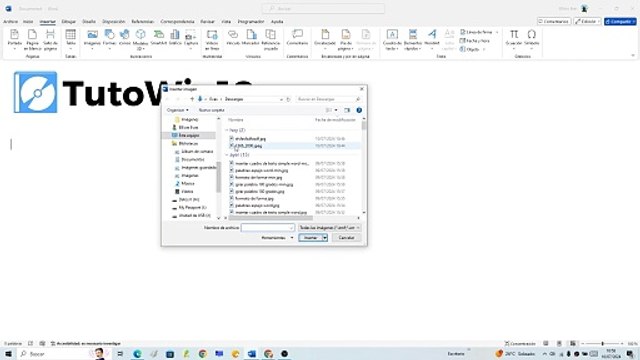
Task: Open the view options dropdown in the dialog
Action: (336, 110)
